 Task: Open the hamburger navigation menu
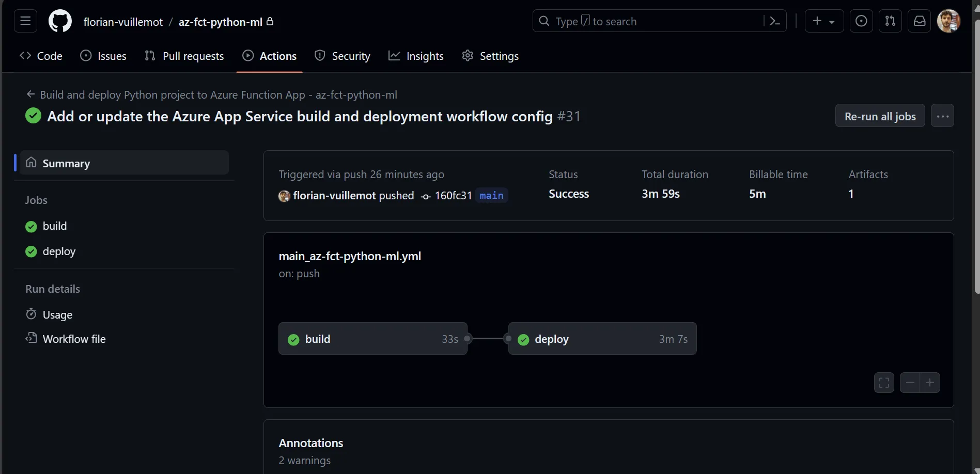pyautogui.click(x=25, y=21)
